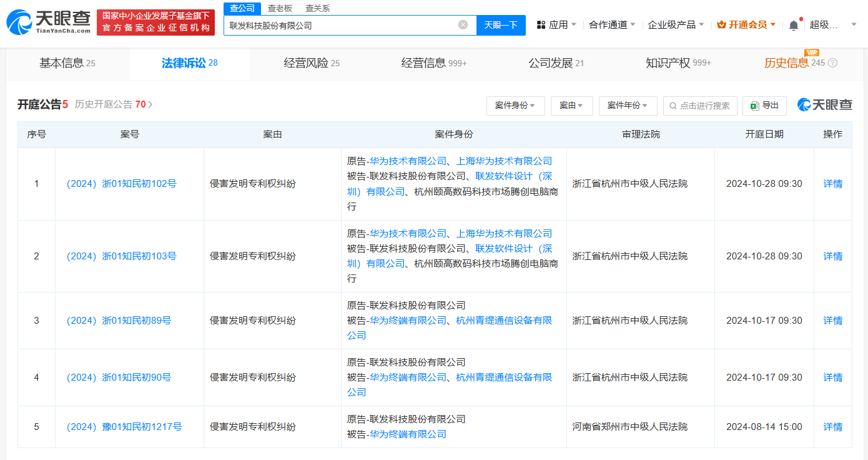Switch to the 经营风险 tab
This screenshot has width=868, height=460.
(312, 63)
